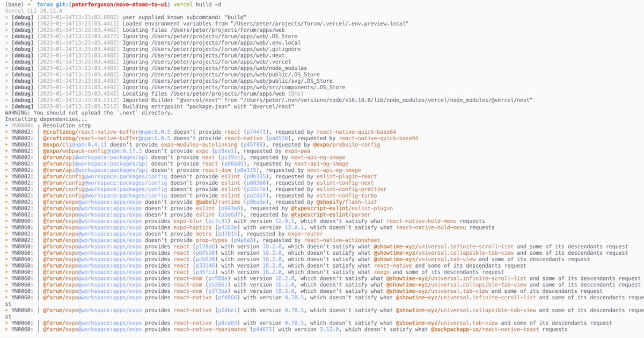Click the hash '(p744f1)'
The width and height of the screenshot is (644, 338).
tap(259, 132)
